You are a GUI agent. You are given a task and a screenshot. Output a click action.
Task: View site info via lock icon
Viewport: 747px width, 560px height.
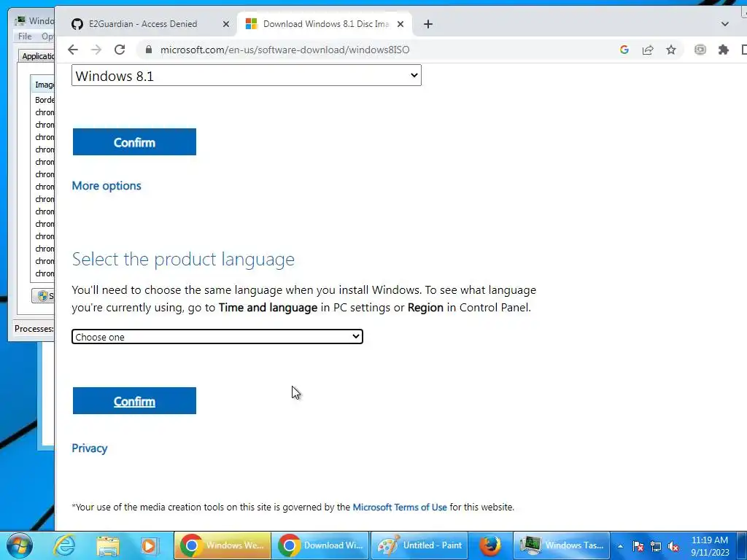click(x=149, y=50)
